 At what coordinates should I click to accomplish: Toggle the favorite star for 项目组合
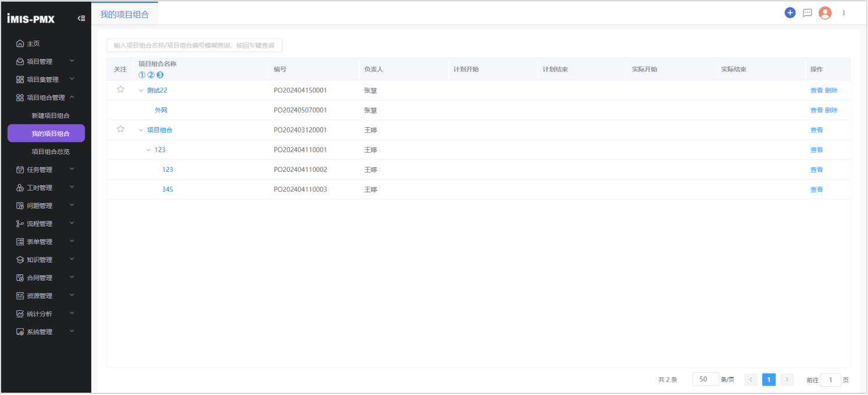120,129
